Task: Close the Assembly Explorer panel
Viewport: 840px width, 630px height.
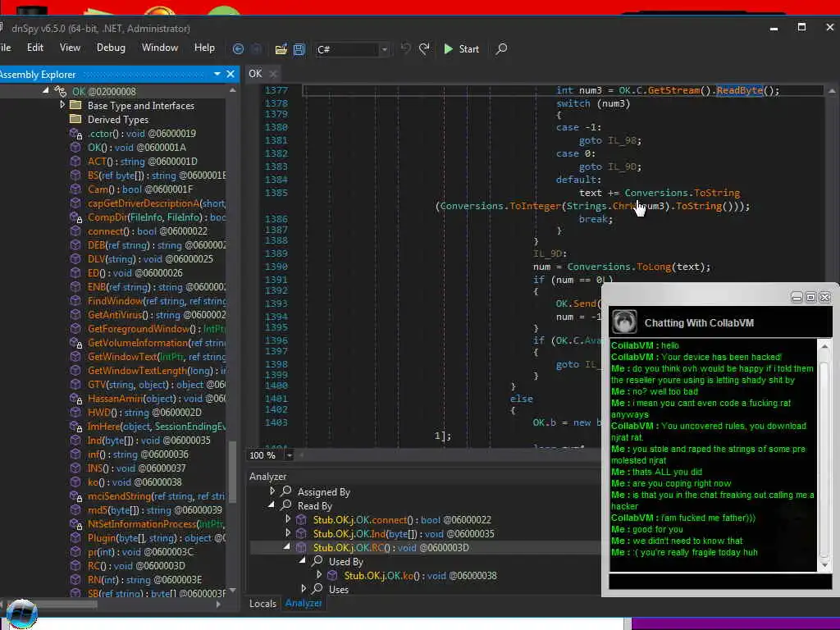Action: [x=231, y=74]
